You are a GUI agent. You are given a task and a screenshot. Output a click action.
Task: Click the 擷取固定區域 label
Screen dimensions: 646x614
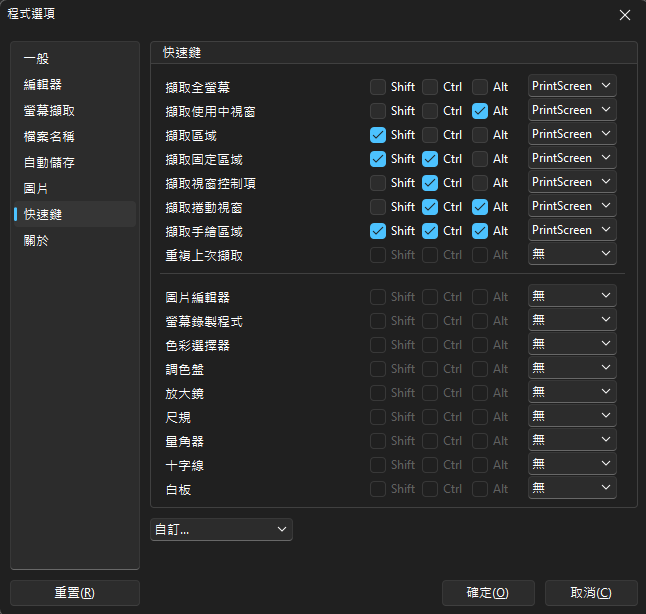coord(204,159)
